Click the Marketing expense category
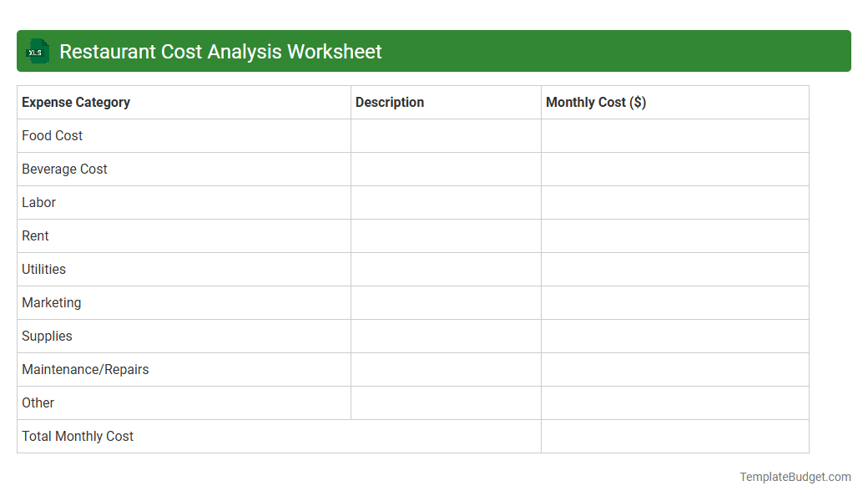Image resolution: width=868 pixels, height=501 pixels. coord(51,302)
